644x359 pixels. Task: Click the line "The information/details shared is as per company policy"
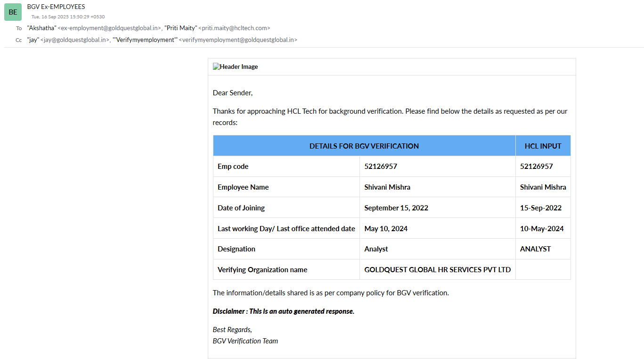click(331, 293)
